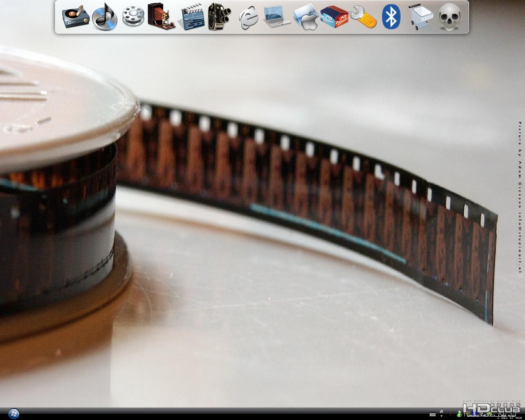Open the Wonka chocolate box dock icon

click(x=334, y=17)
